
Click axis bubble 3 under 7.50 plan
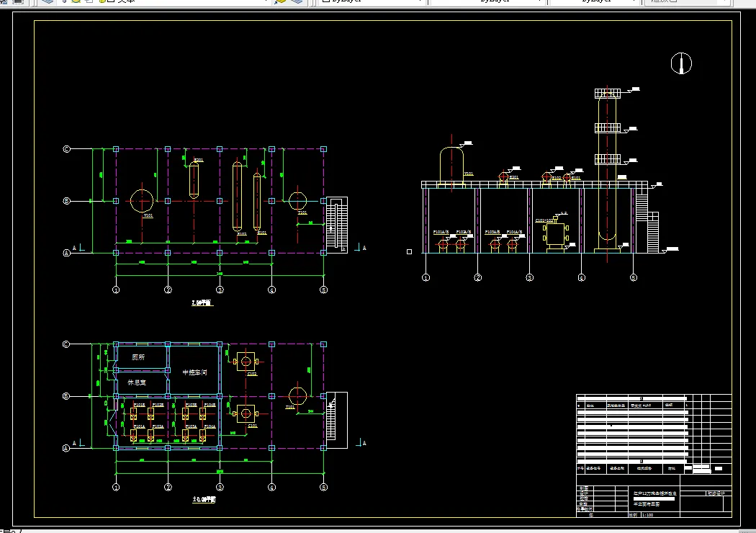click(220, 290)
